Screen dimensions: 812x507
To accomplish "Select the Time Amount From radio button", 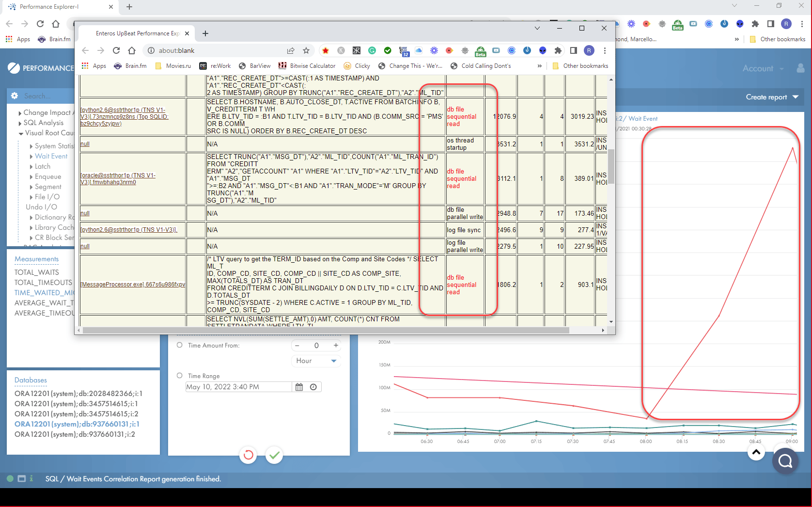I will pyautogui.click(x=180, y=345).
